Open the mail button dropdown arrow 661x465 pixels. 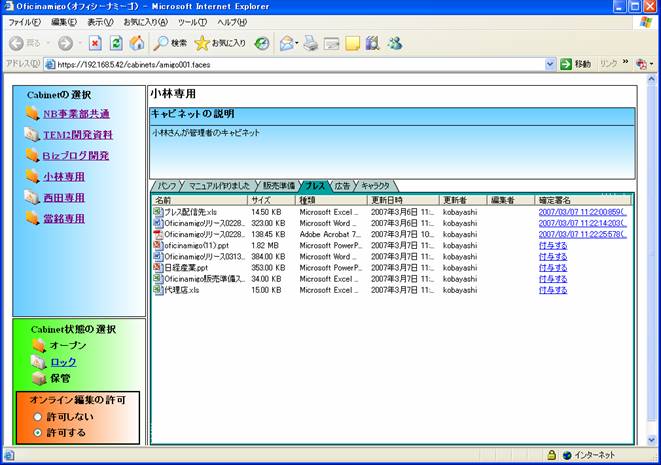[298, 43]
